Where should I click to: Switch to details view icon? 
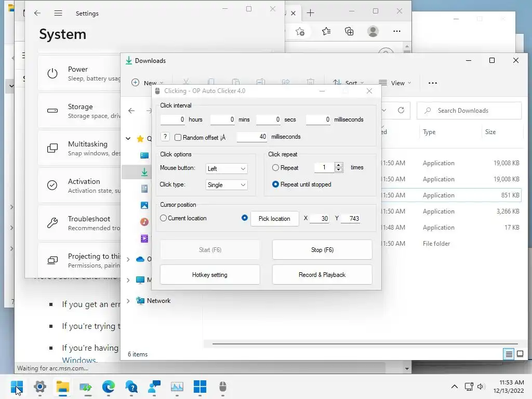[x=509, y=354]
